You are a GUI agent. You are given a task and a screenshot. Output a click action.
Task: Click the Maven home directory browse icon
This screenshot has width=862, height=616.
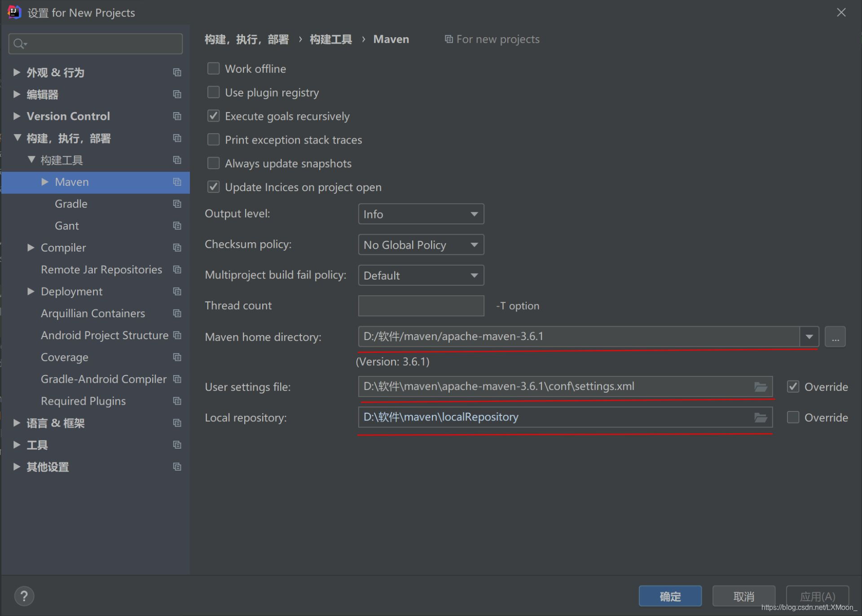coord(836,336)
